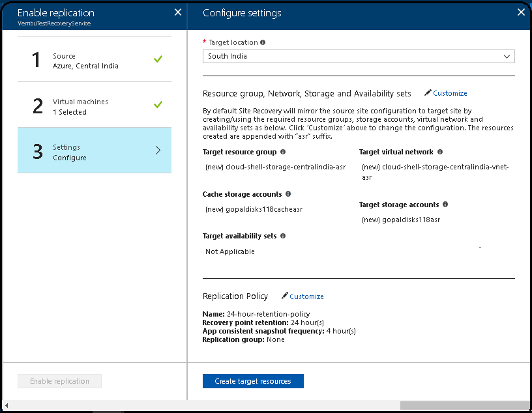Click target virtual network value cloud-shell-storage-centralindia-vnet-asr

coord(436,172)
